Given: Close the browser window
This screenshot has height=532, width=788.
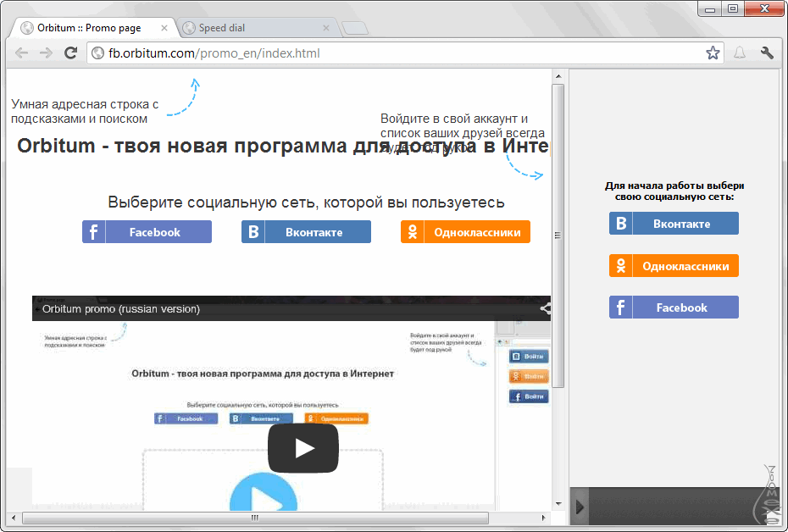Looking at the screenshot, I should pyautogui.click(x=764, y=9).
